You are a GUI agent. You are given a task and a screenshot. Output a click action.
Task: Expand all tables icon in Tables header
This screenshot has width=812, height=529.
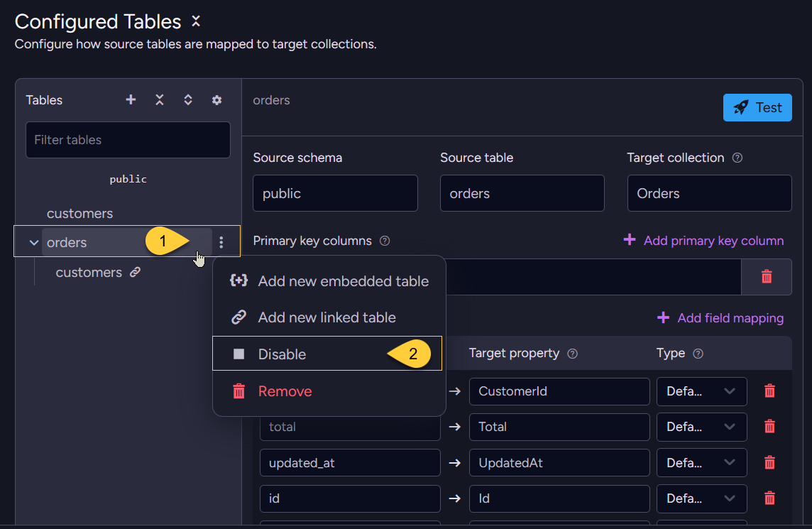[x=188, y=99]
